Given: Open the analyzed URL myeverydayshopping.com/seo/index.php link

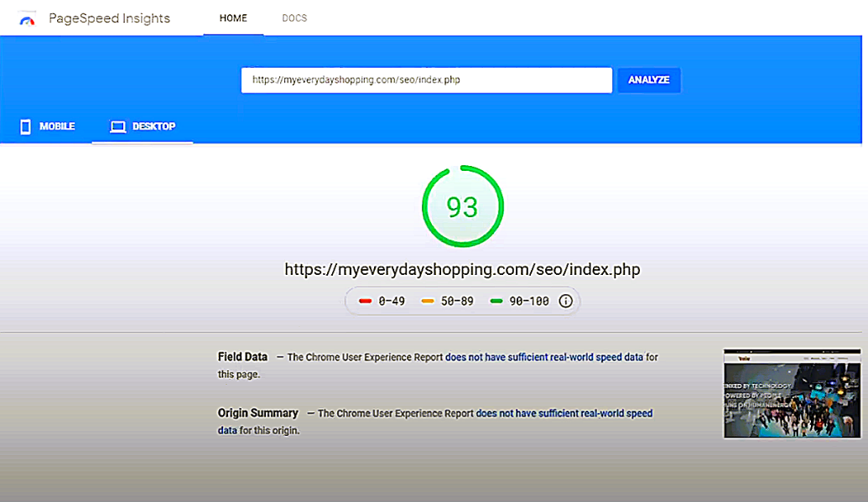Looking at the screenshot, I should click(x=462, y=269).
